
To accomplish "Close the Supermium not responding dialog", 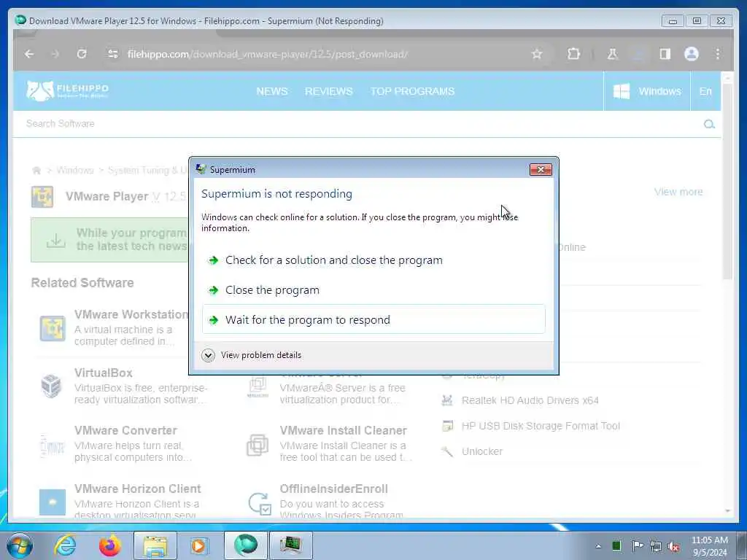I will tap(541, 169).
